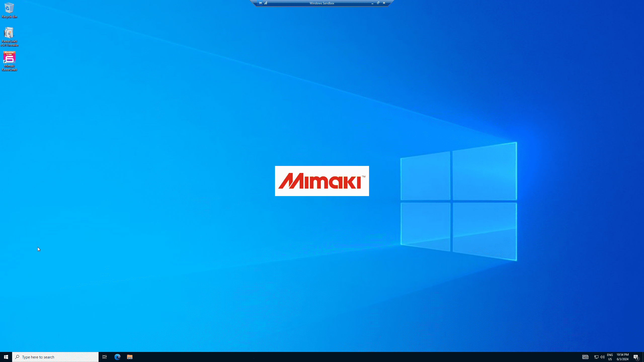Toggle the Sandbox connection bar pin
This screenshot has width=644, height=362.
click(260, 3)
